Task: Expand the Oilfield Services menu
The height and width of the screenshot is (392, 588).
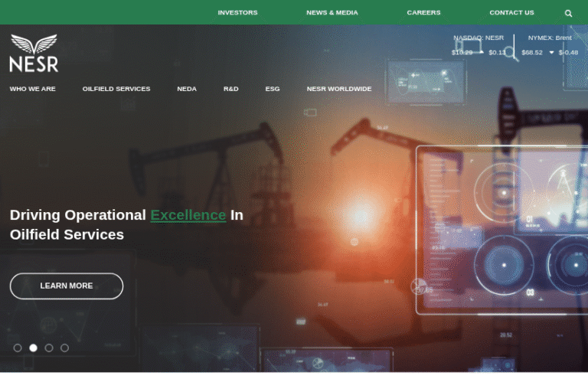Action: pos(116,89)
